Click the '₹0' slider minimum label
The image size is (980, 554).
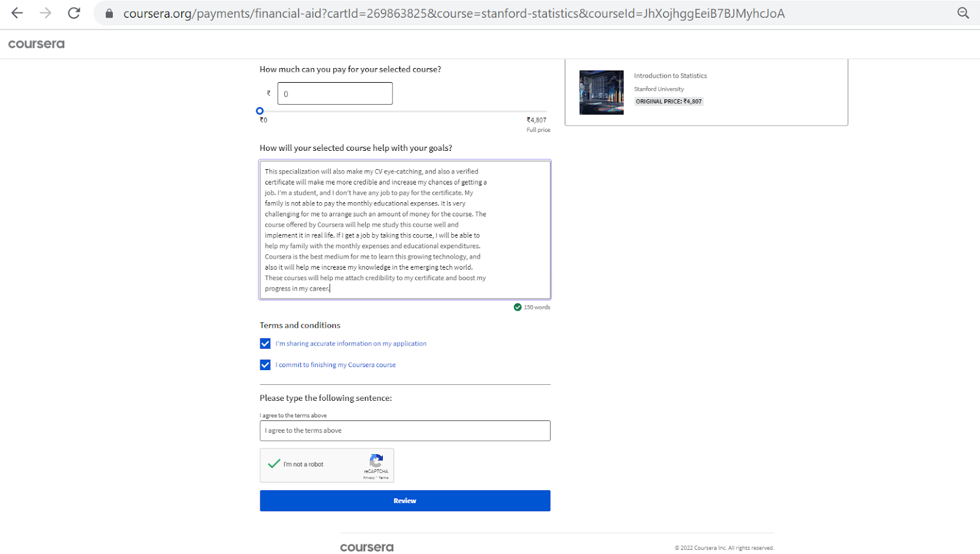click(263, 120)
